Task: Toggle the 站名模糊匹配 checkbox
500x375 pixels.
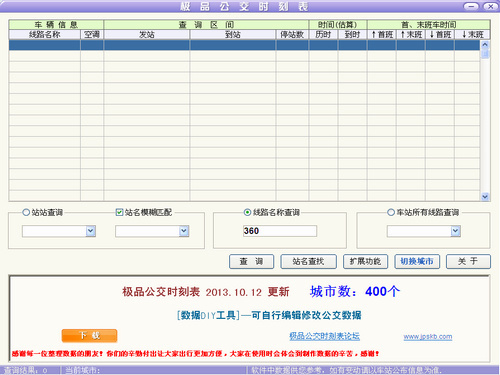Action: tap(119, 212)
